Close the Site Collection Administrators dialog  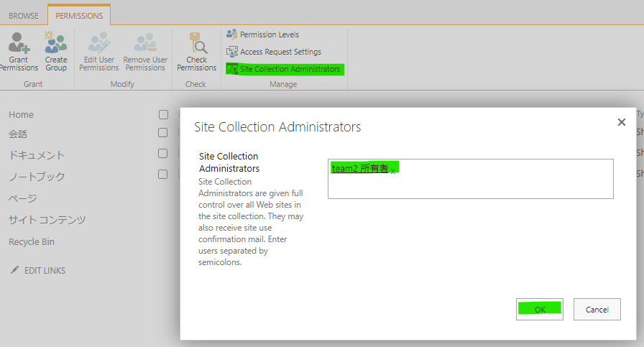pyautogui.click(x=622, y=122)
